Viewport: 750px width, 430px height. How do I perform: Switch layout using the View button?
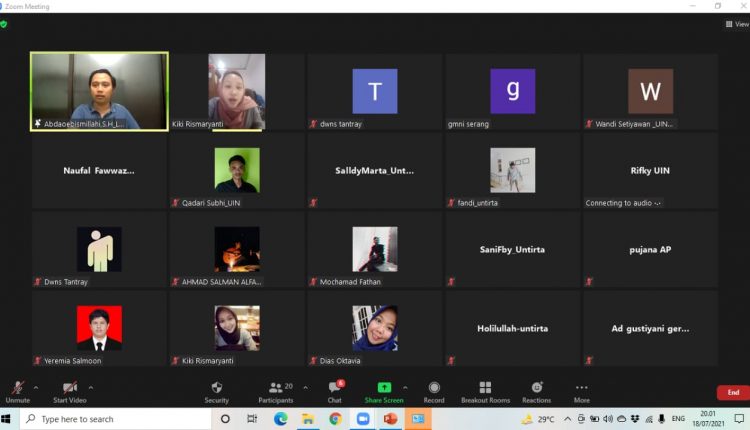coord(735,24)
